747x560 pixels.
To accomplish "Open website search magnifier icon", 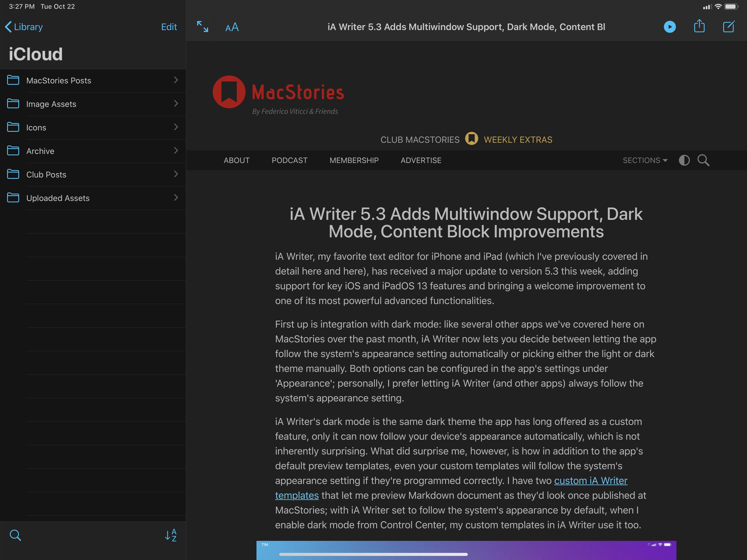I will (704, 160).
